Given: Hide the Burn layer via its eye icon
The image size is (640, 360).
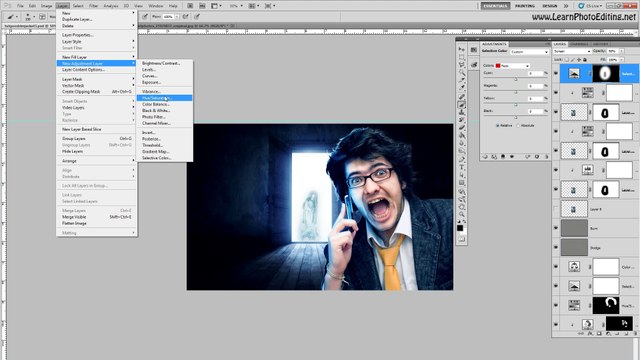Looking at the screenshot, I should pos(556,228).
